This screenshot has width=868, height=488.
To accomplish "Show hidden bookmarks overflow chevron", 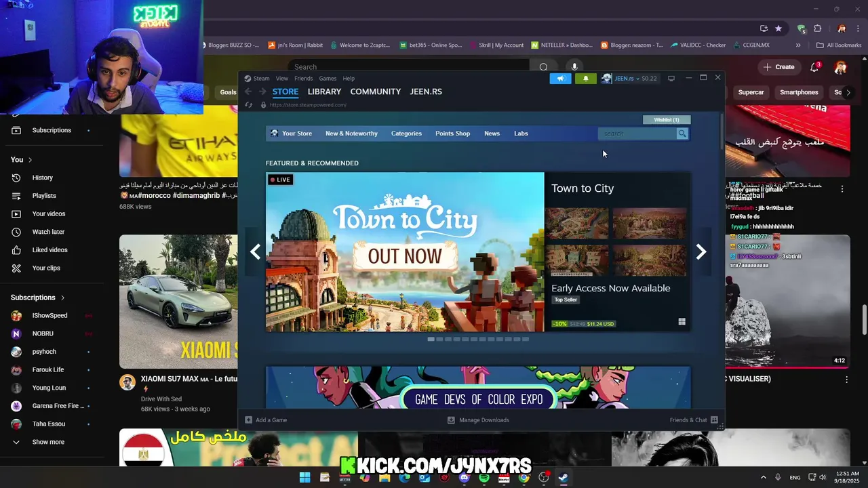I will 798,45.
